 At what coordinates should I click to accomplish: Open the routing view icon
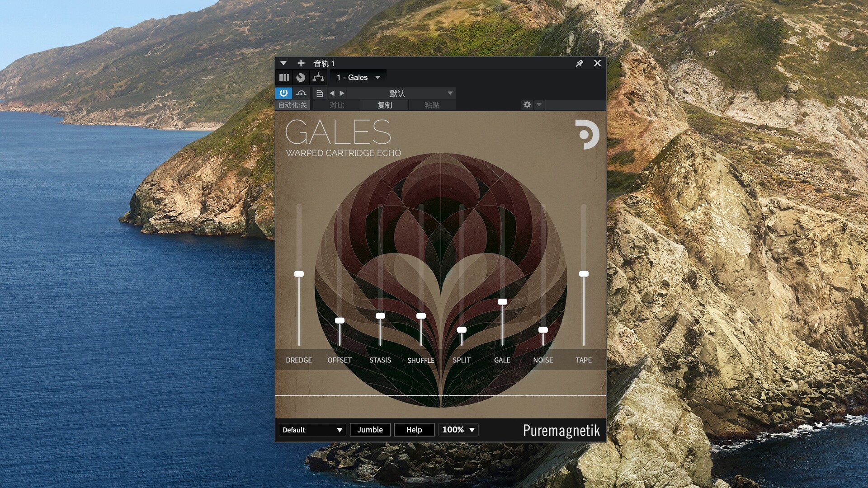(x=318, y=78)
